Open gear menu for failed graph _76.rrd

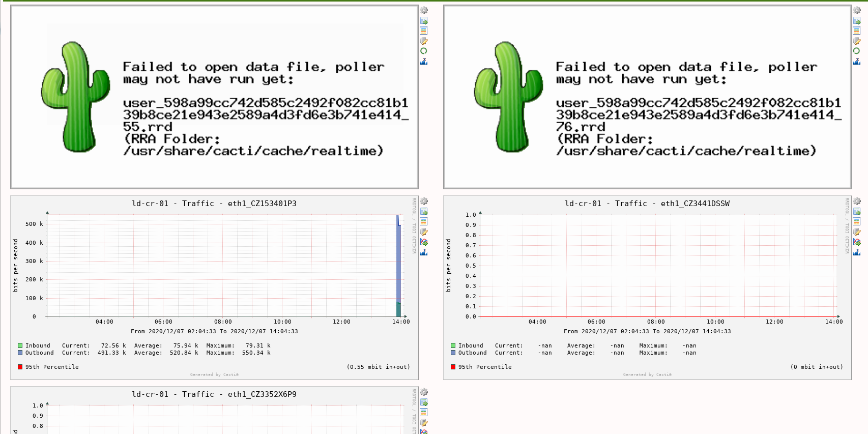click(857, 10)
